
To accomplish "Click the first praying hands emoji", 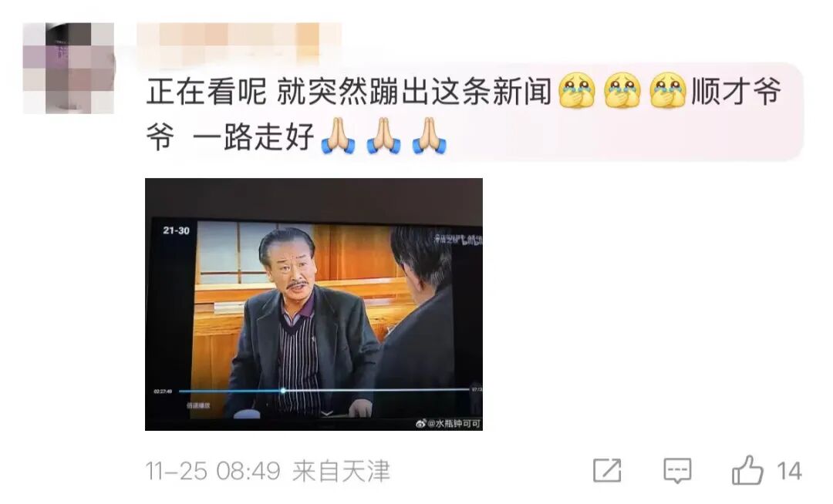I will click(x=338, y=136).
